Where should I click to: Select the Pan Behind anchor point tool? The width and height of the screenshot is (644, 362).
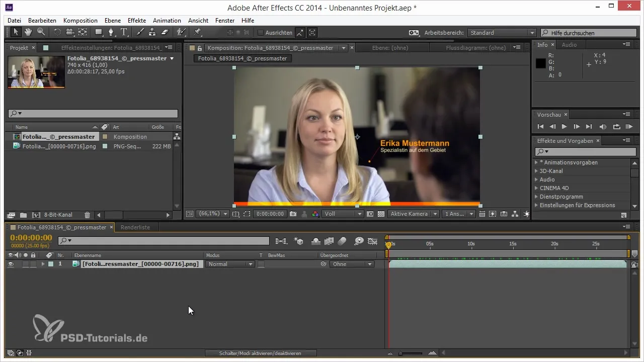(83, 32)
